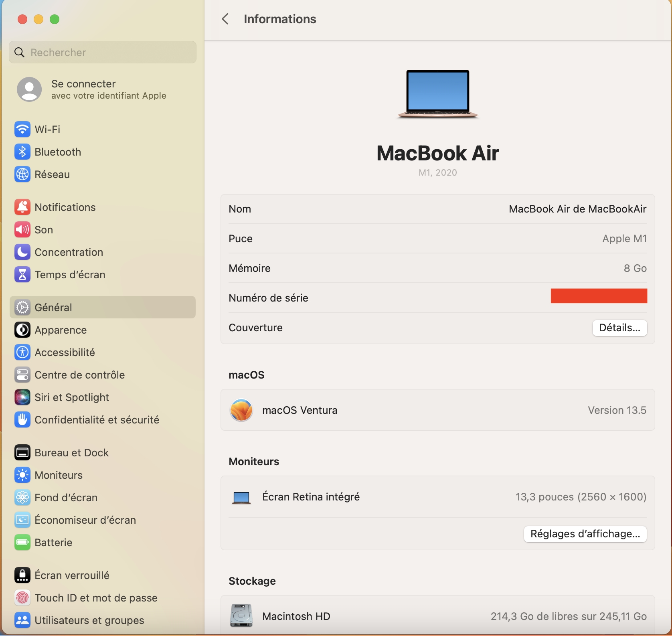The width and height of the screenshot is (672, 636).
Task: Click the Fond d'écran flower icon
Action: pyautogui.click(x=22, y=497)
